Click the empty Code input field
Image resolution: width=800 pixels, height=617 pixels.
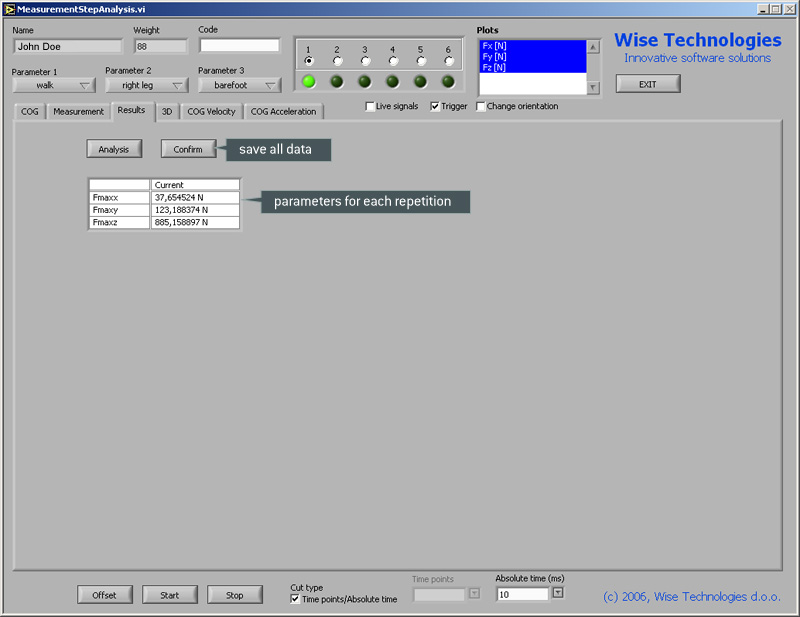point(239,45)
